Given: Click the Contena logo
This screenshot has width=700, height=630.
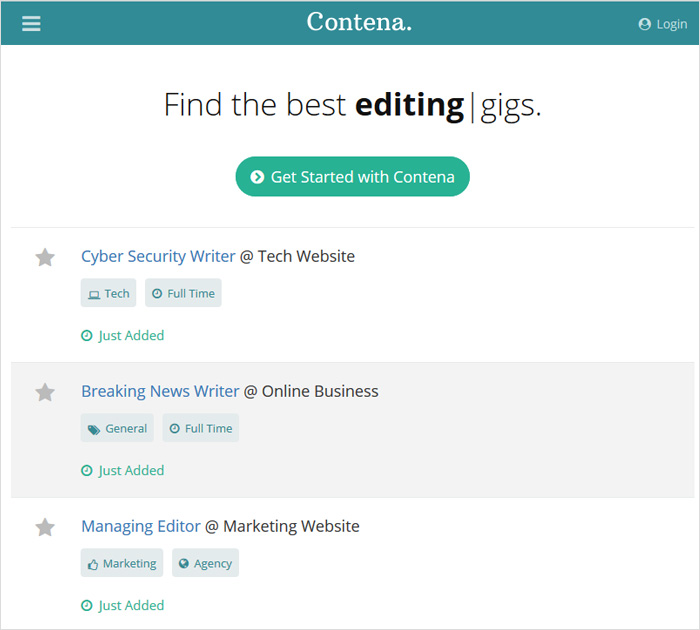Looking at the screenshot, I should coord(359,22).
